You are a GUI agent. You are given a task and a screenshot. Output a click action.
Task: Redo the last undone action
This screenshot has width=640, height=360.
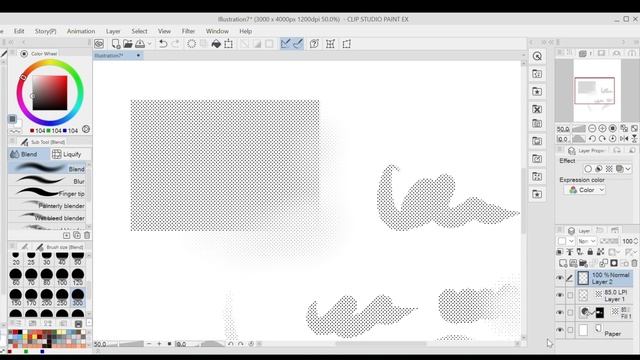click(175, 44)
